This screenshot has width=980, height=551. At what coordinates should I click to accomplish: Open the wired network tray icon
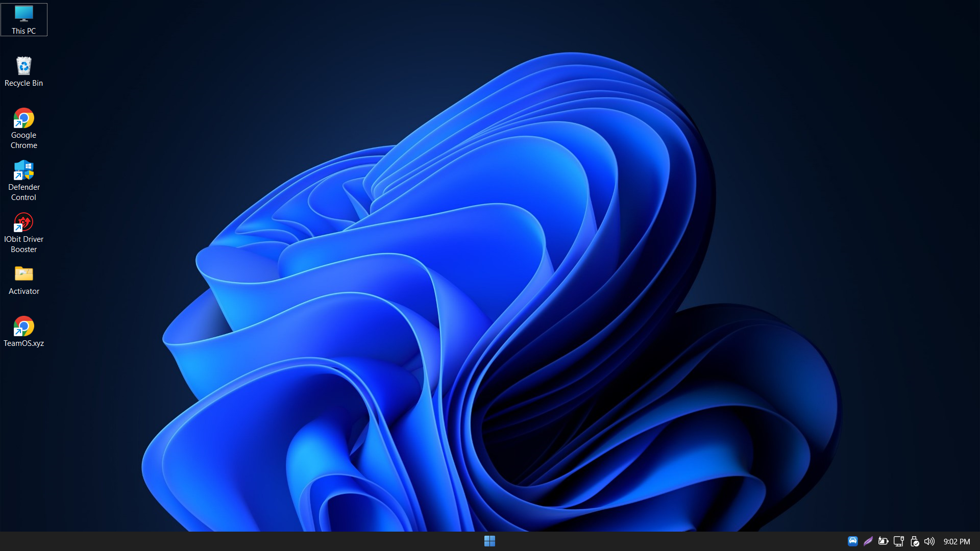(x=899, y=541)
